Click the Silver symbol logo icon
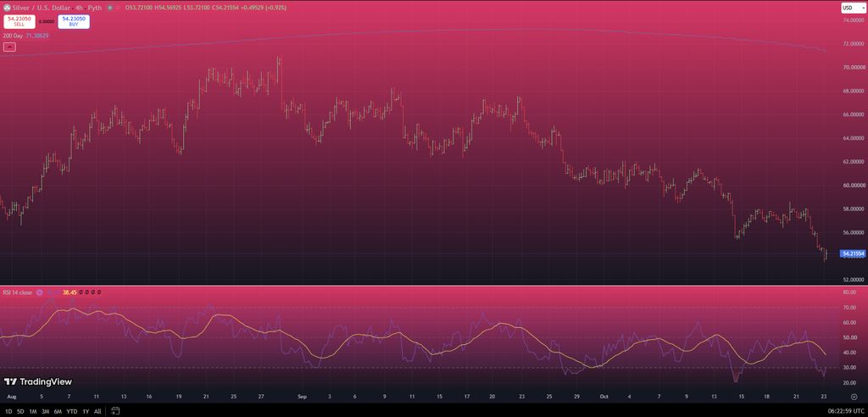This screenshot has width=868, height=417. tap(7, 8)
